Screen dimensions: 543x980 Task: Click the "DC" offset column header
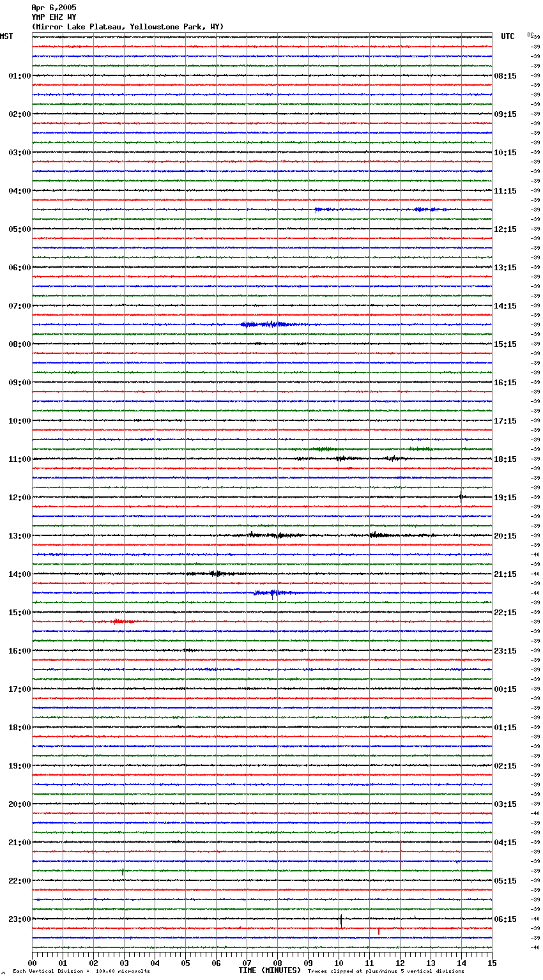(x=530, y=34)
